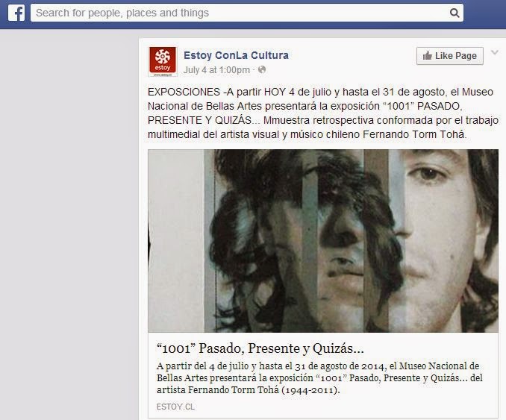This screenshot has width=506, height=420.
Task: Open the Estoy page avatar logo
Action: tap(163, 62)
